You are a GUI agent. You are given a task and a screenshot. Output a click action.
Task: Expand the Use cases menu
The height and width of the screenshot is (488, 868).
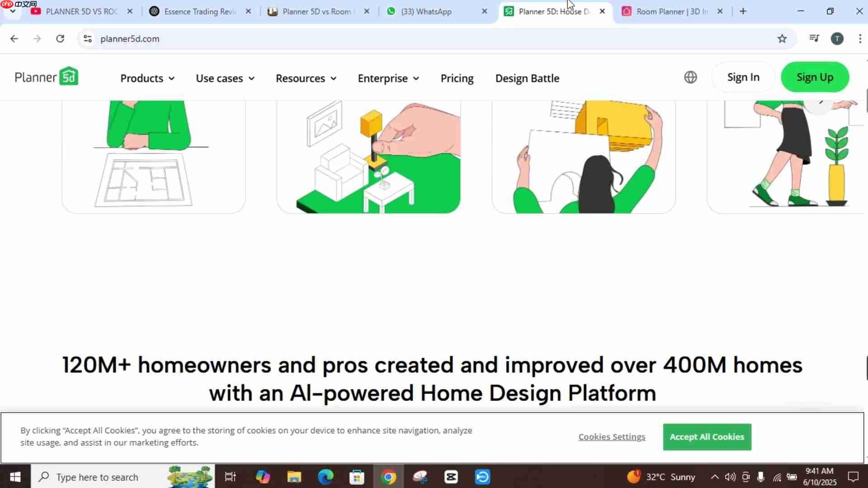(225, 78)
